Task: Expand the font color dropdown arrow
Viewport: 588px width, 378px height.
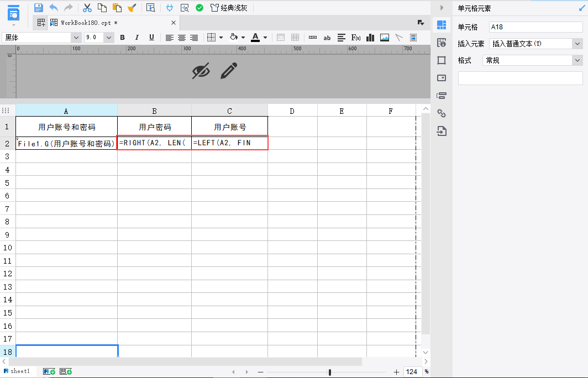Action: (265, 38)
